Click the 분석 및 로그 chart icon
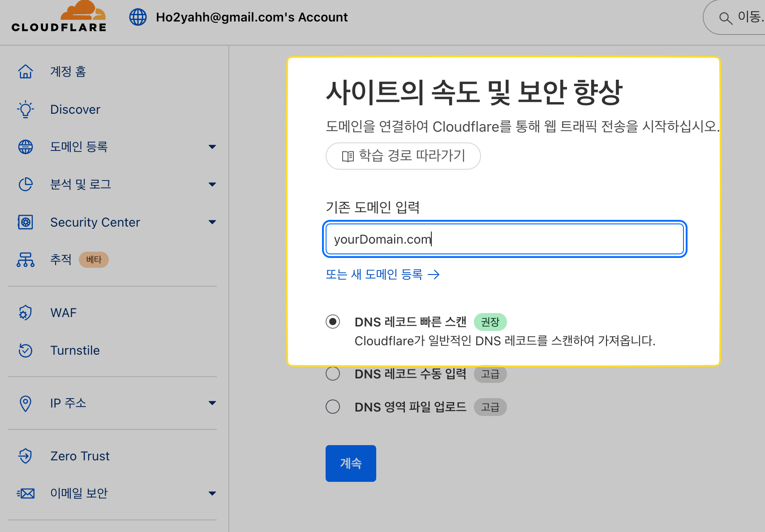Image resolution: width=765 pixels, height=532 pixels. point(26,184)
